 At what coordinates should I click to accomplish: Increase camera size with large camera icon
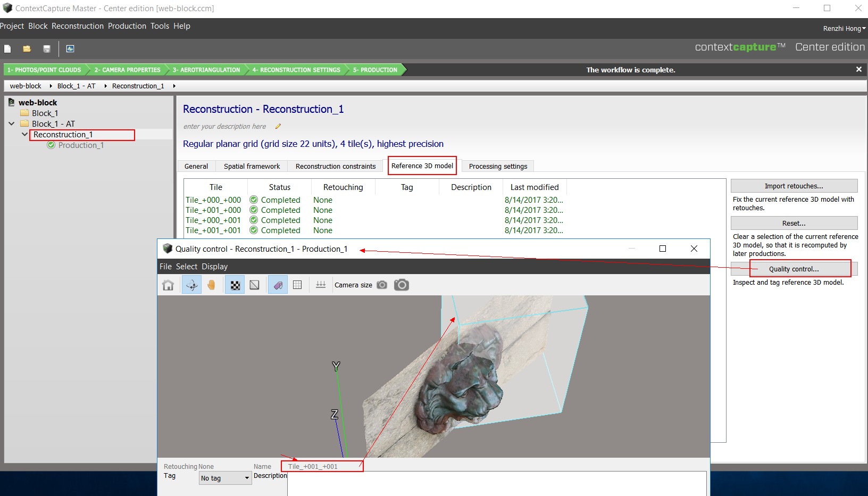402,285
